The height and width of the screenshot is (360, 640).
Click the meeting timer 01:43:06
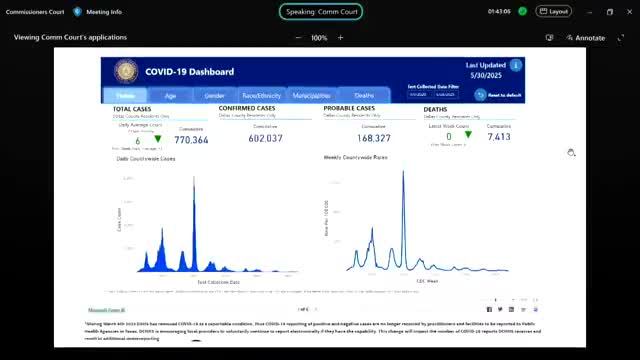point(499,11)
